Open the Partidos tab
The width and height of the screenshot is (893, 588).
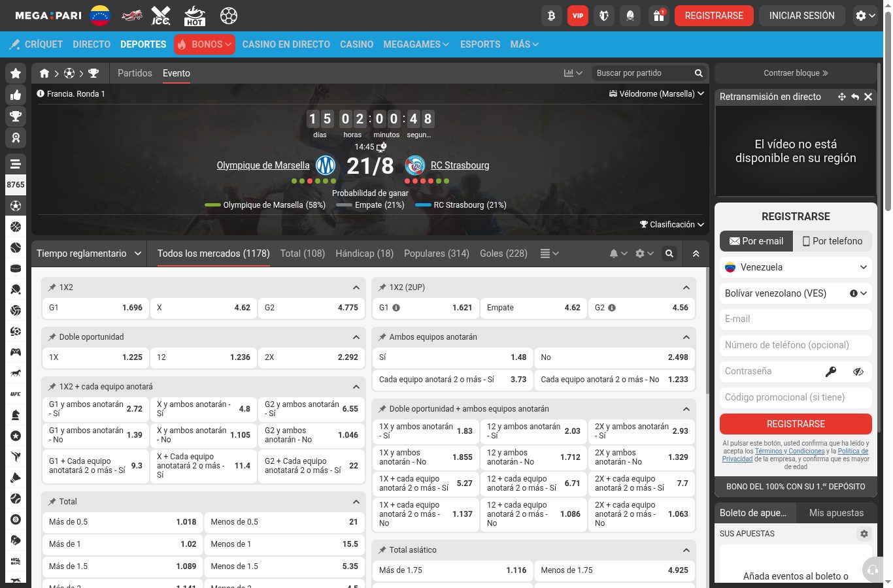(135, 73)
